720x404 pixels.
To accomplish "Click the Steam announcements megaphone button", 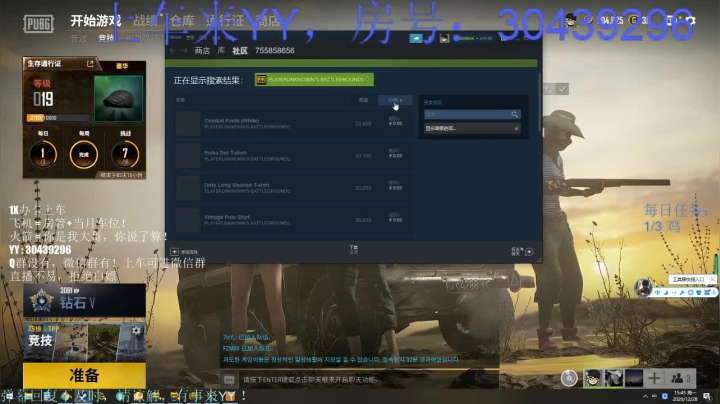I will point(416,39).
